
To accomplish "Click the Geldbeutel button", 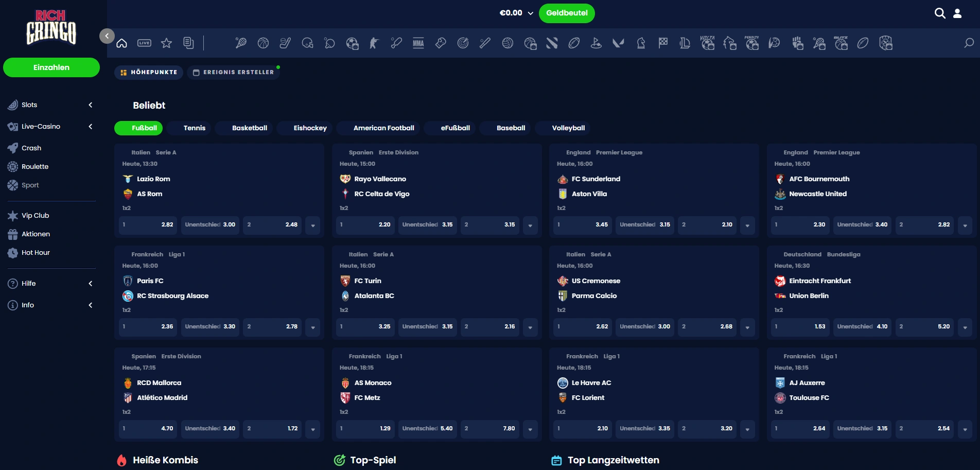I will [x=567, y=13].
